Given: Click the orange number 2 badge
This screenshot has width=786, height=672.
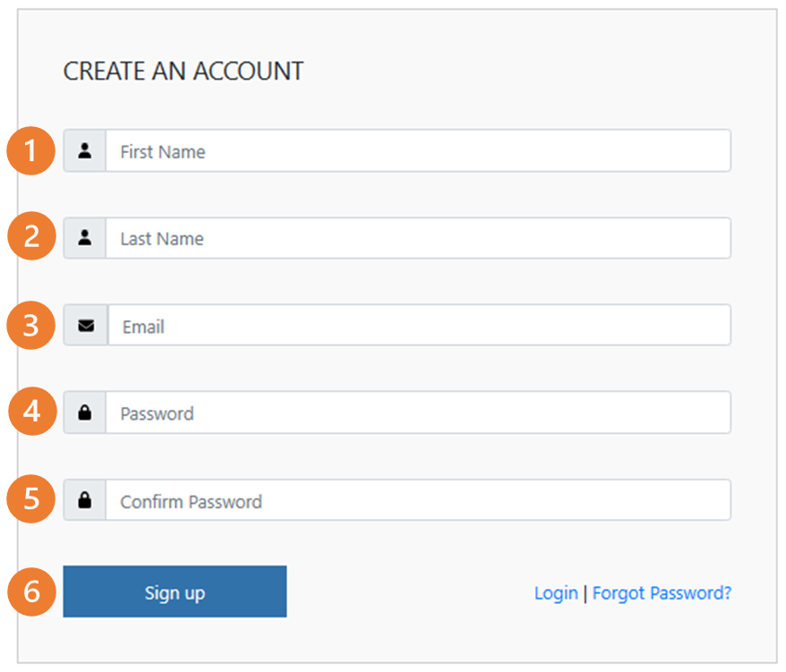Looking at the screenshot, I should pos(30,238).
